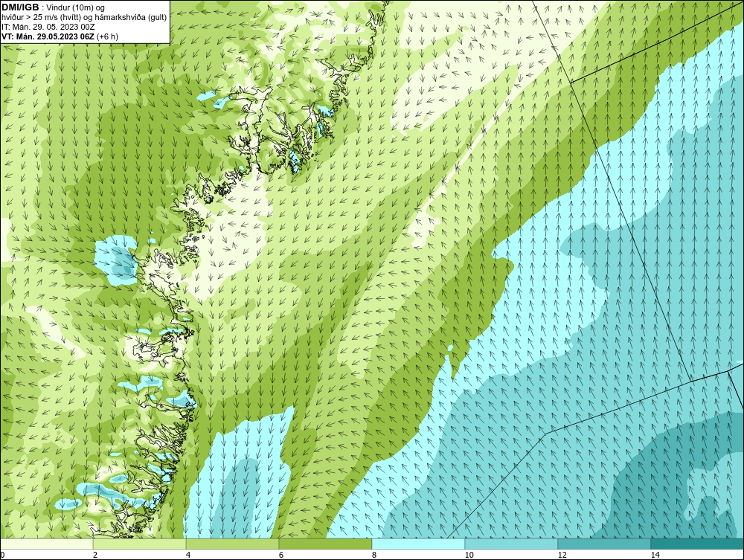Click the 4–6 m/s green bar segment
This screenshot has width=744, height=560.
point(232,544)
